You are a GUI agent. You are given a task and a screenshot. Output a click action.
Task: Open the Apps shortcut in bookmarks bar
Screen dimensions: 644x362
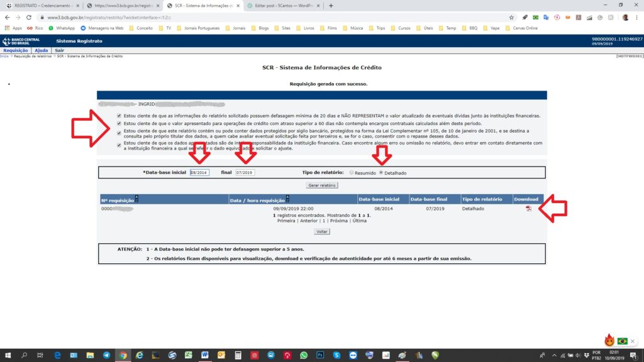pyautogui.click(x=13, y=28)
